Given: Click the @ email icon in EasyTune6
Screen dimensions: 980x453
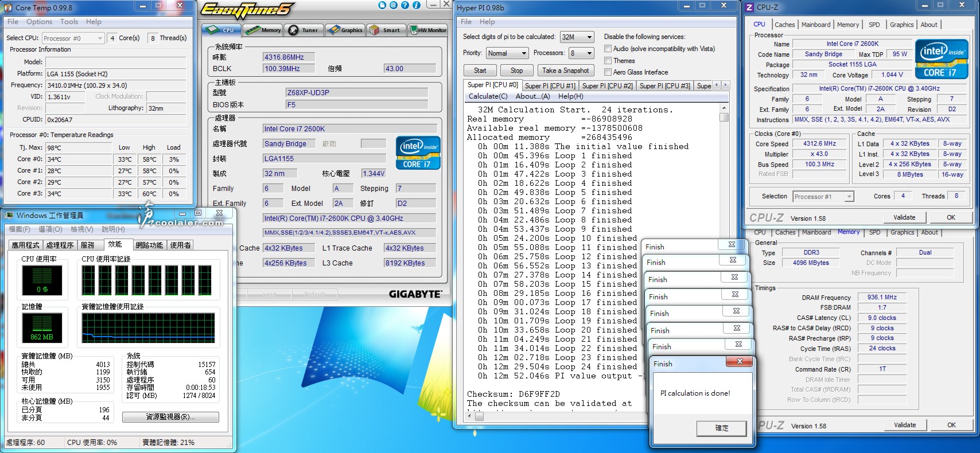Looking at the screenshot, I should pyautogui.click(x=394, y=5).
